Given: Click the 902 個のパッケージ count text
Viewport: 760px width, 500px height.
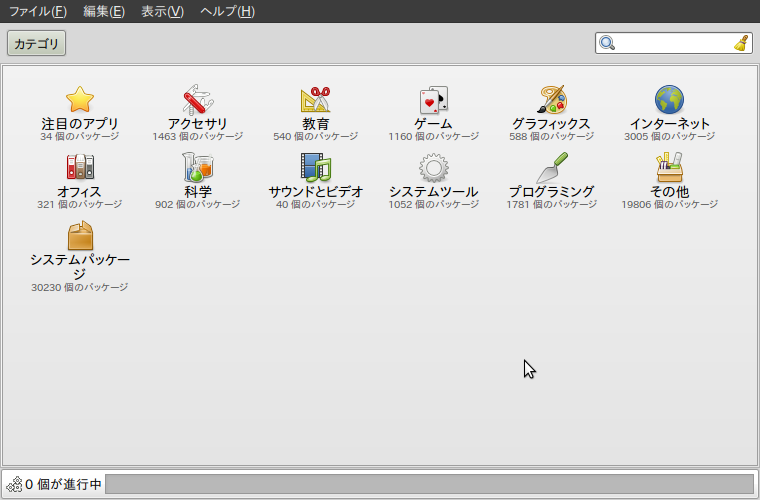Looking at the screenshot, I should pos(198,204).
